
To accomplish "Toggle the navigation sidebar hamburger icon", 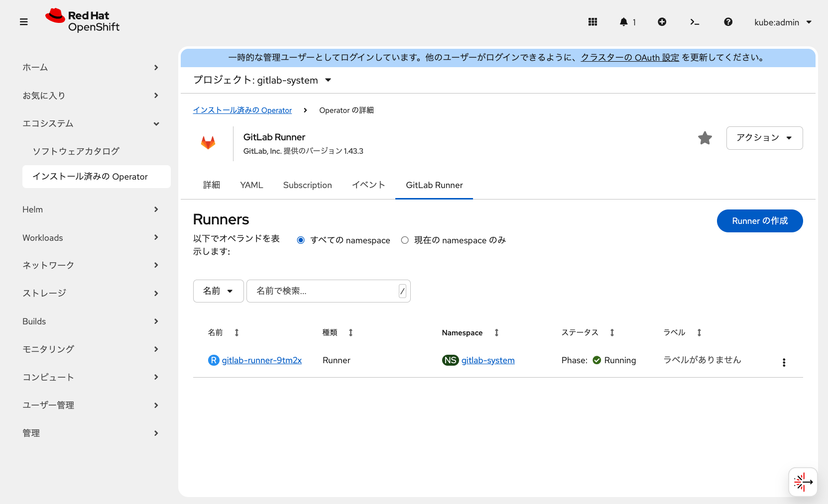I will 23,22.
